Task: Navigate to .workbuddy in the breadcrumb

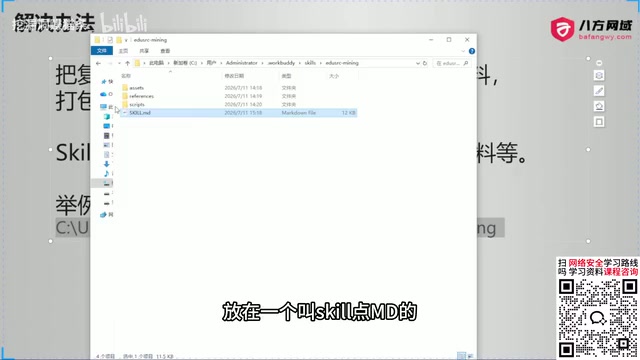Action: point(281,63)
